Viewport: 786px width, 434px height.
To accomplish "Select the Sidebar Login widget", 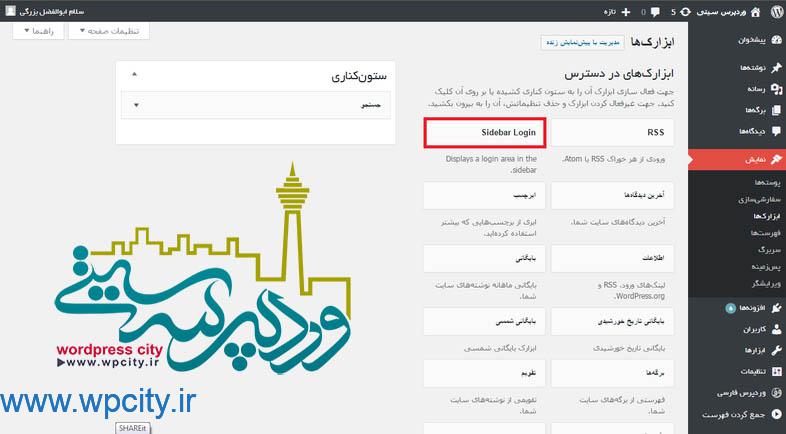I will pyautogui.click(x=485, y=133).
